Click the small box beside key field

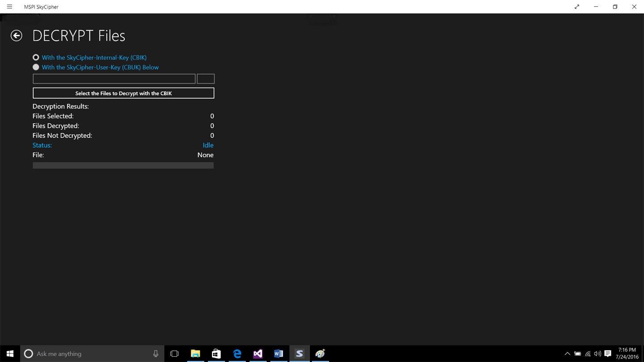[206, 79]
